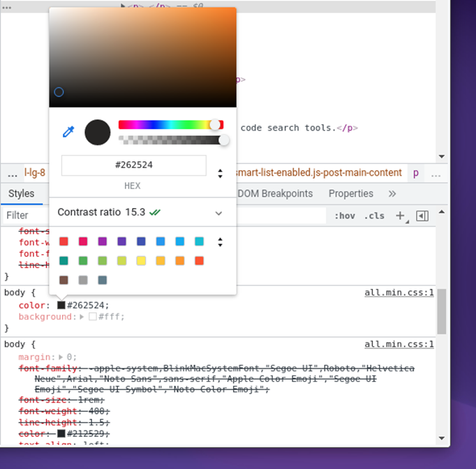Click the current color preview circle
476x469 pixels.
[98, 132]
